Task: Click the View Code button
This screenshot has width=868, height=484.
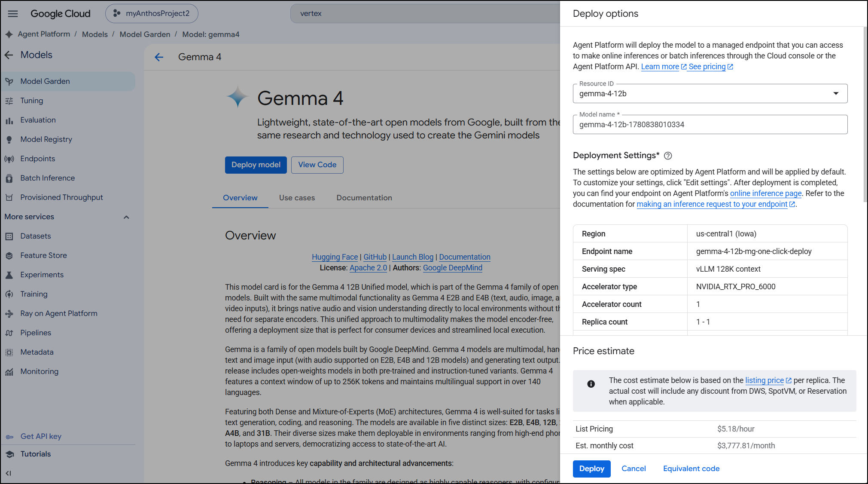Action: [x=317, y=165]
